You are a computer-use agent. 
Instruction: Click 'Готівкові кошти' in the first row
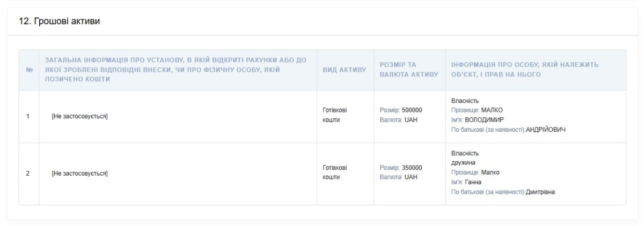335,115
